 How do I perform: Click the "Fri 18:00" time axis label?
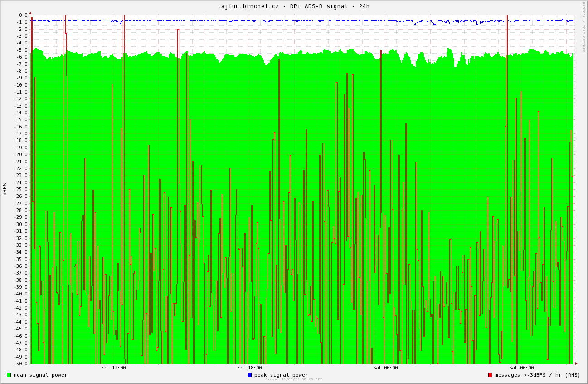[249, 368]
